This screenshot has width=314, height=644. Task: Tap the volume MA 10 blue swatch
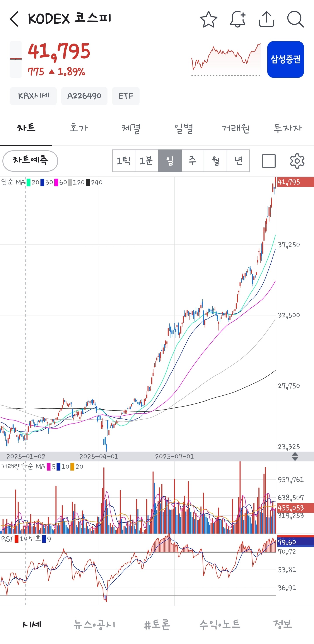coord(58,467)
